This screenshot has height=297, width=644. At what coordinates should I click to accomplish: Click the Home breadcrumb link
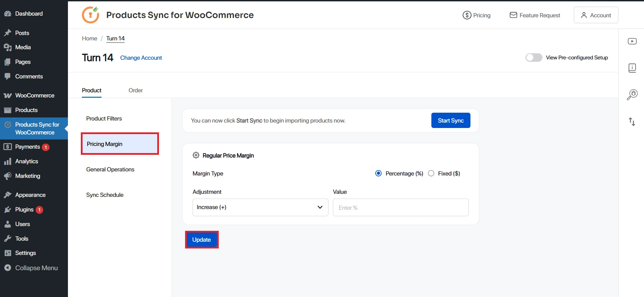(89, 38)
